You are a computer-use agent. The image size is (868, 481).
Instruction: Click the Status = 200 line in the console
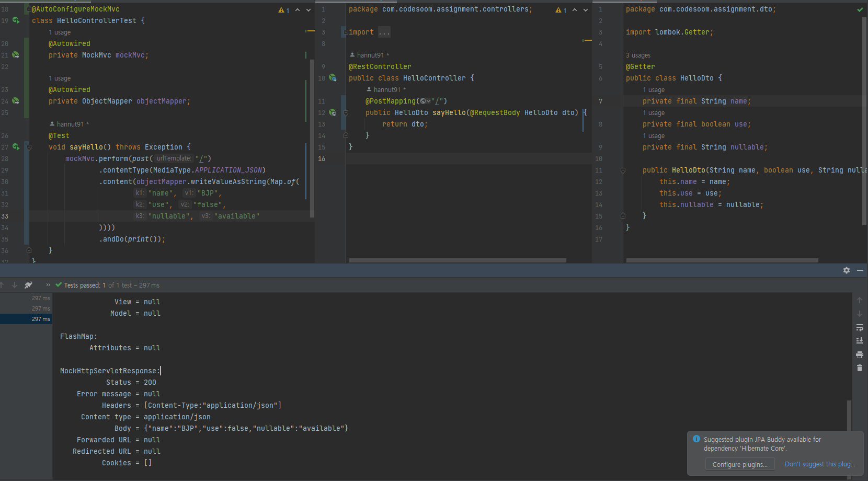tap(131, 383)
